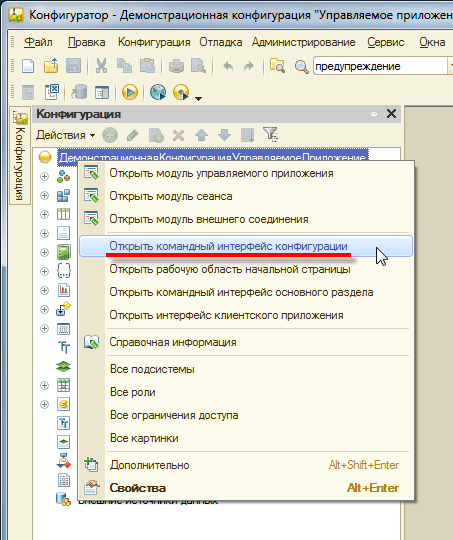
Task: Click the Move down arrow icon
Action: (x=224, y=135)
